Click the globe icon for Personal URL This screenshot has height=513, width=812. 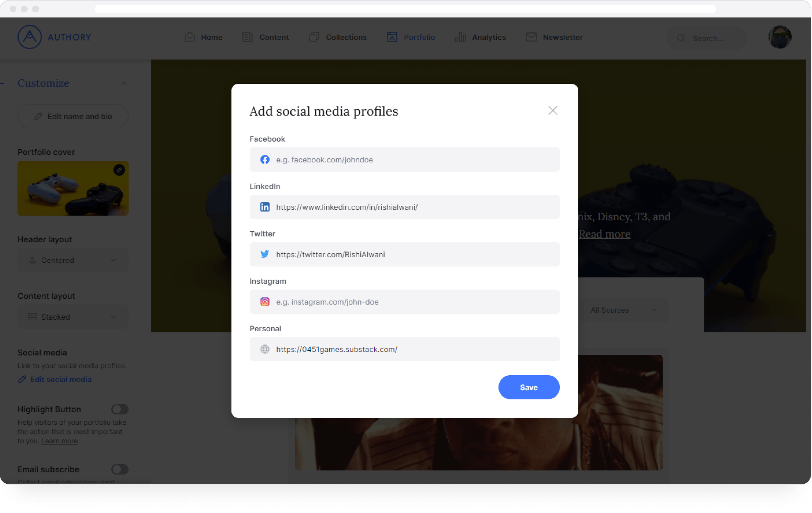click(265, 349)
